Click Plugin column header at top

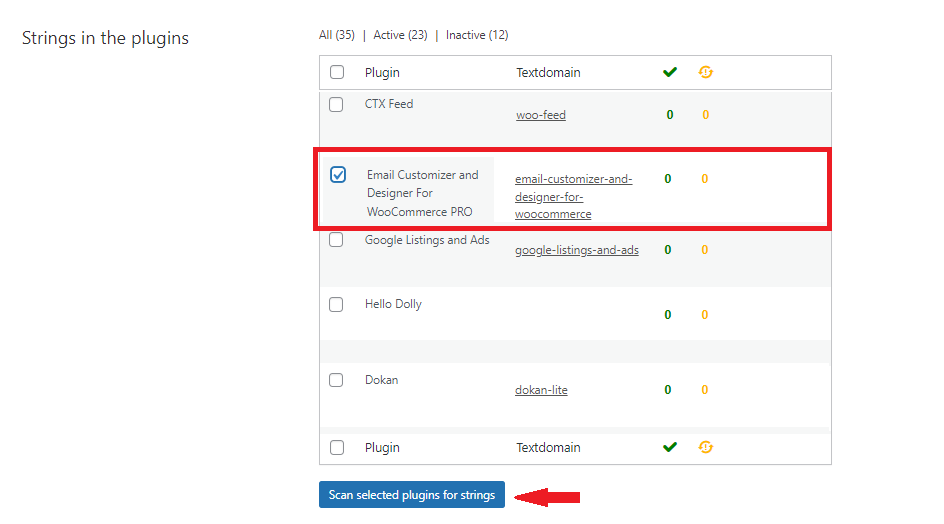(x=382, y=72)
